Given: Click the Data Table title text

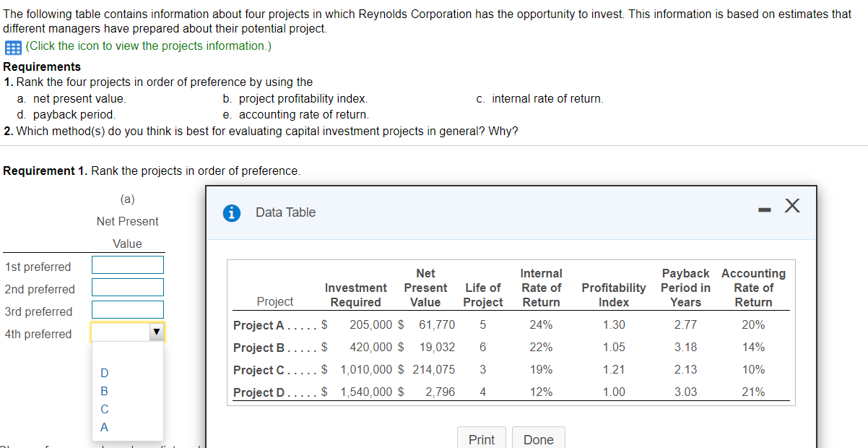Looking at the screenshot, I should click(285, 212).
